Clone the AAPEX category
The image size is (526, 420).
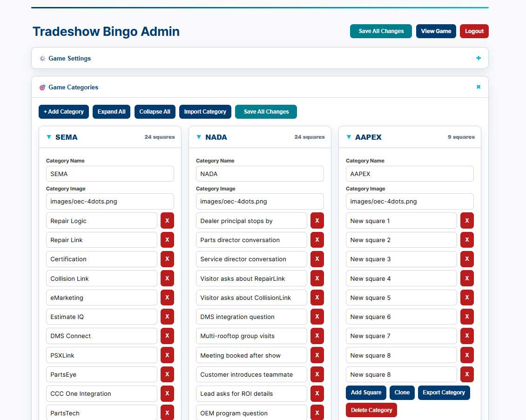pyautogui.click(x=402, y=392)
